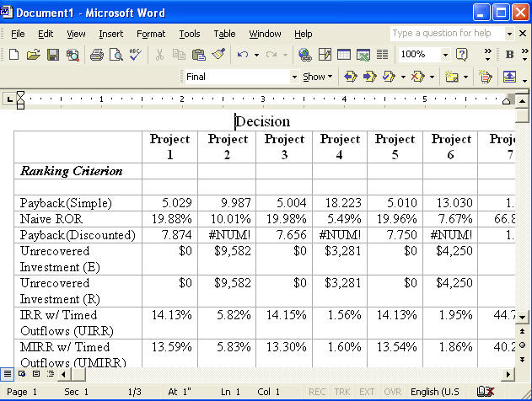Click the Normal view button at bottom left
Screen dimensions: 532x401
click(x=7, y=373)
